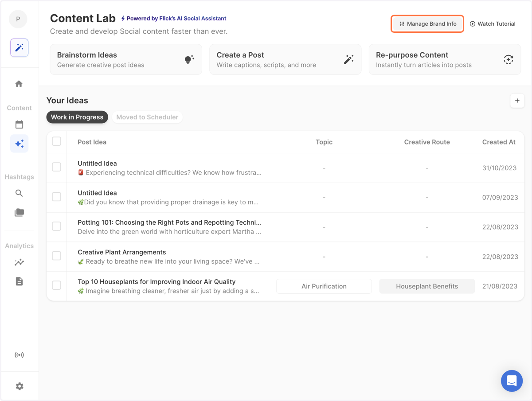Image resolution: width=532 pixels, height=401 pixels.
Task: Open Potting 101 idea title
Action: pos(169,222)
